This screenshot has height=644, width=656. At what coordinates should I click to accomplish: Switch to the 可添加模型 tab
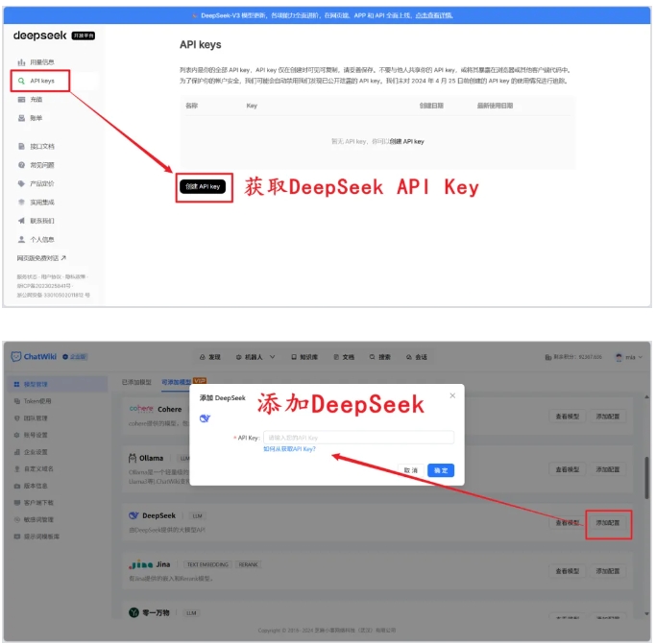click(x=176, y=382)
